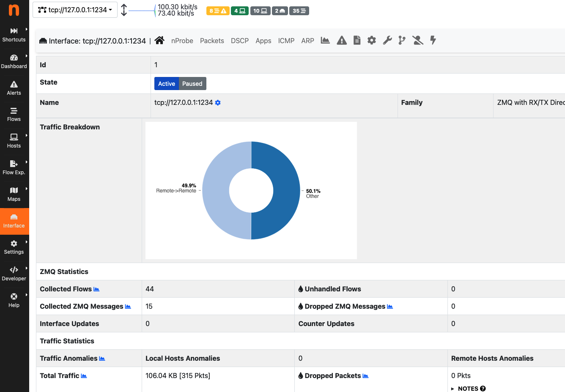
Task: Select Interface in the sidebar
Action: (14, 221)
